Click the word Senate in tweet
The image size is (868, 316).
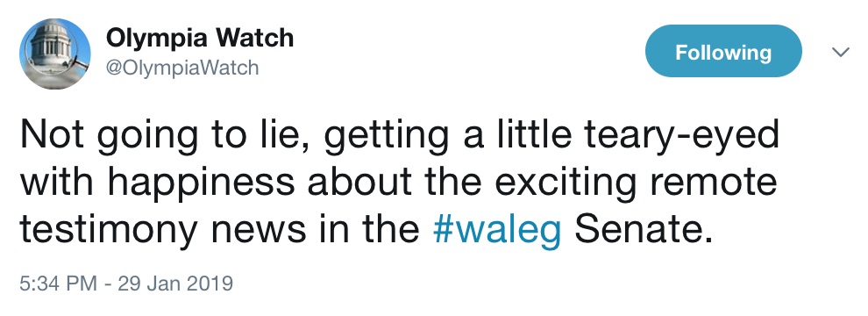tap(644, 229)
